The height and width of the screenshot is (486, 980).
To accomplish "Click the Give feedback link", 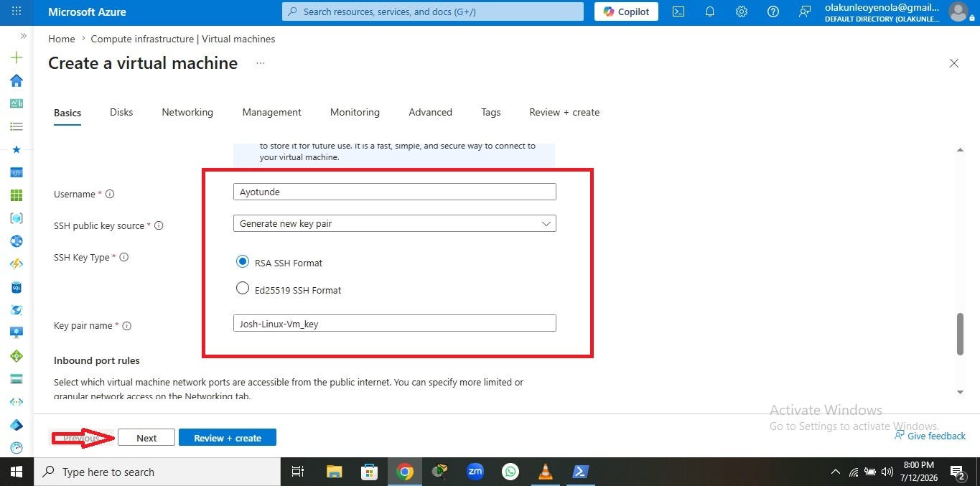I will (x=930, y=436).
